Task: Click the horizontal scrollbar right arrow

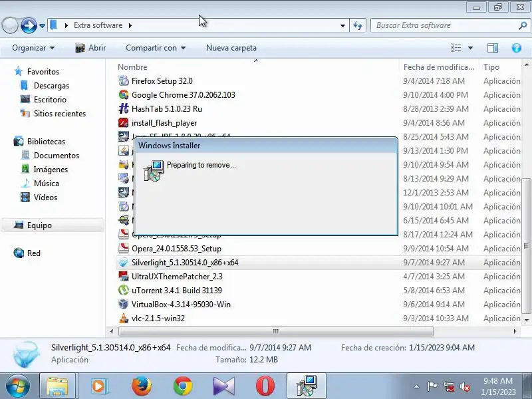Action: coord(515,331)
